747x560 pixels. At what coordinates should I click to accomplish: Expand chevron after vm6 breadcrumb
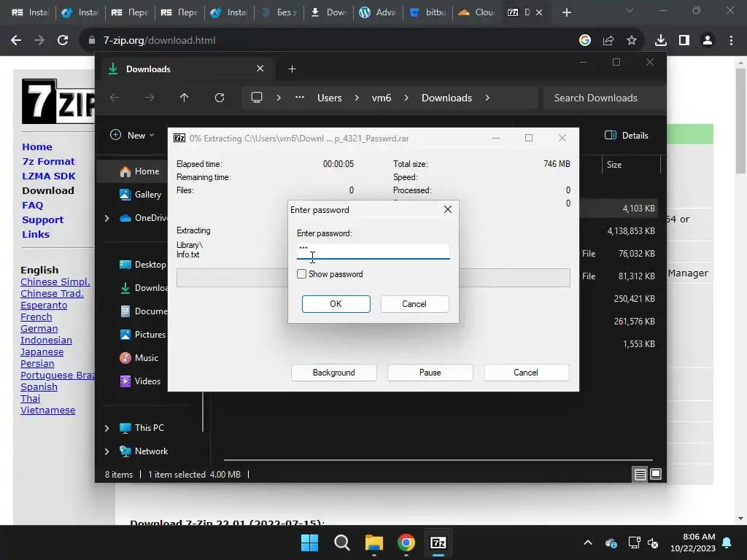(406, 98)
